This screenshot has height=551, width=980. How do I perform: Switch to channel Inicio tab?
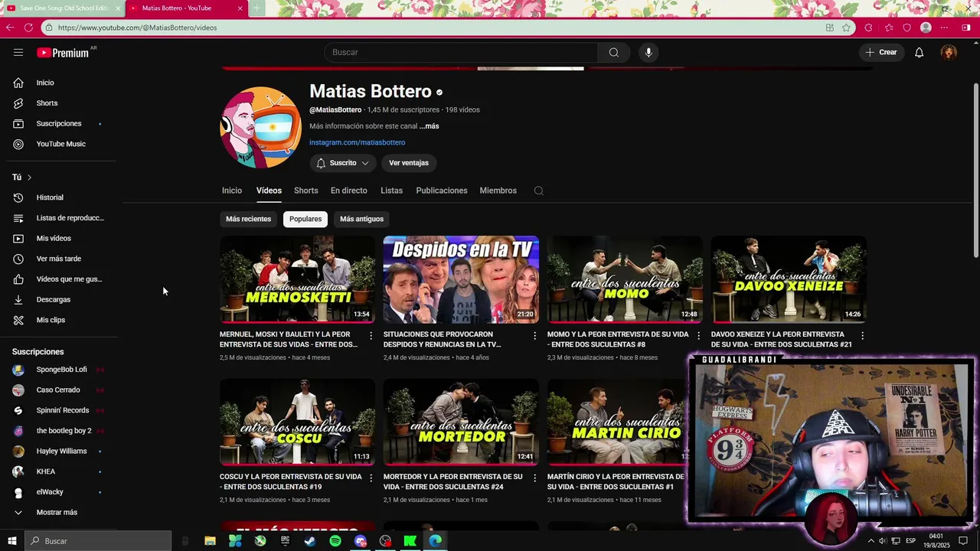point(232,191)
